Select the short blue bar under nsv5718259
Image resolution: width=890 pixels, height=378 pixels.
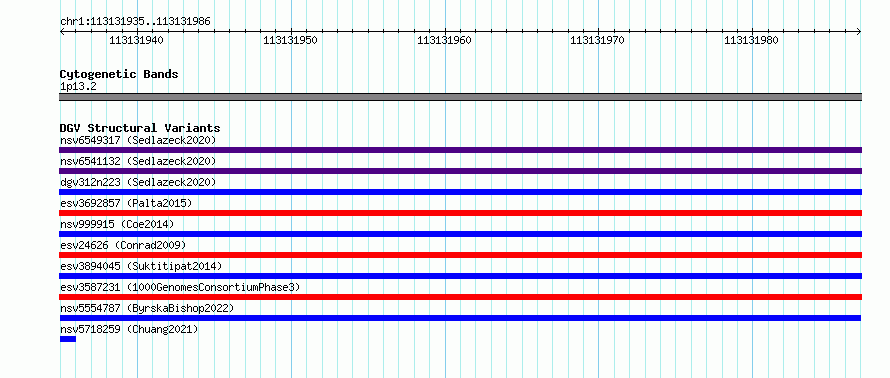68,339
